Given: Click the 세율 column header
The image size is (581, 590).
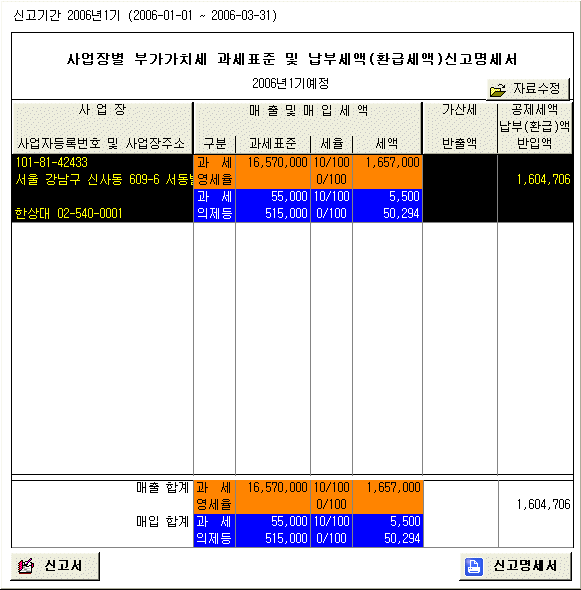Looking at the screenshot, I should (332, 143).
